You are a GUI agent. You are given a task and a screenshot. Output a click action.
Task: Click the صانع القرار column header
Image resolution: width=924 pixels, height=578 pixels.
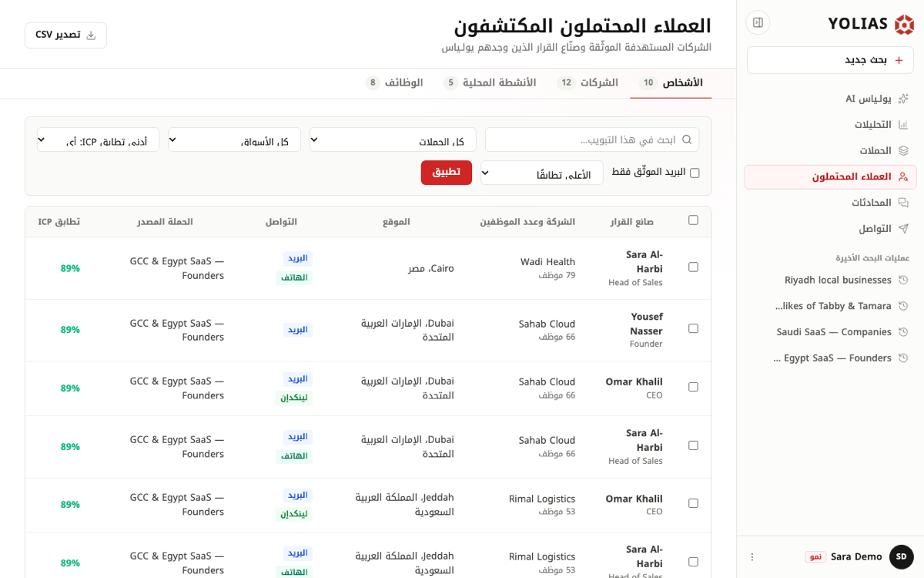coord(632,222)
